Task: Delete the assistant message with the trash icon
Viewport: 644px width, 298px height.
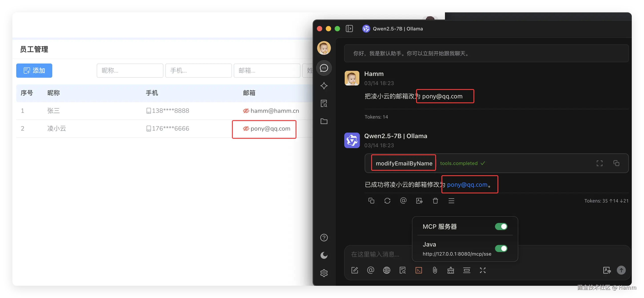Action: tap(435, 201)
